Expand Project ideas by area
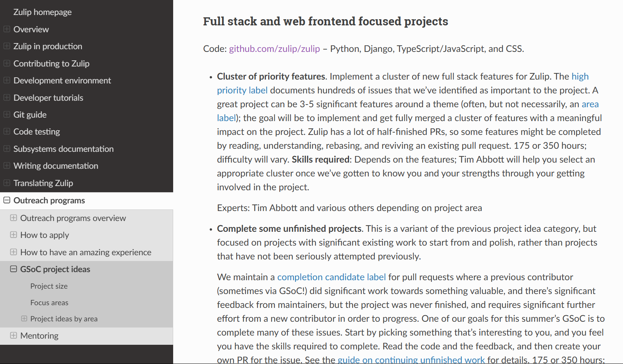623x364 pixels. [x=24, y=319]
